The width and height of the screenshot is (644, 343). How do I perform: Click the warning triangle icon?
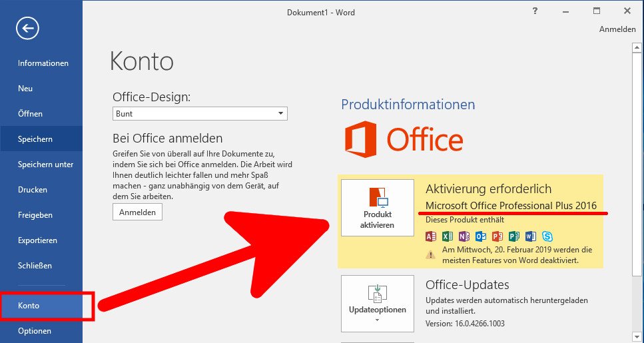(x=430, y=254)
